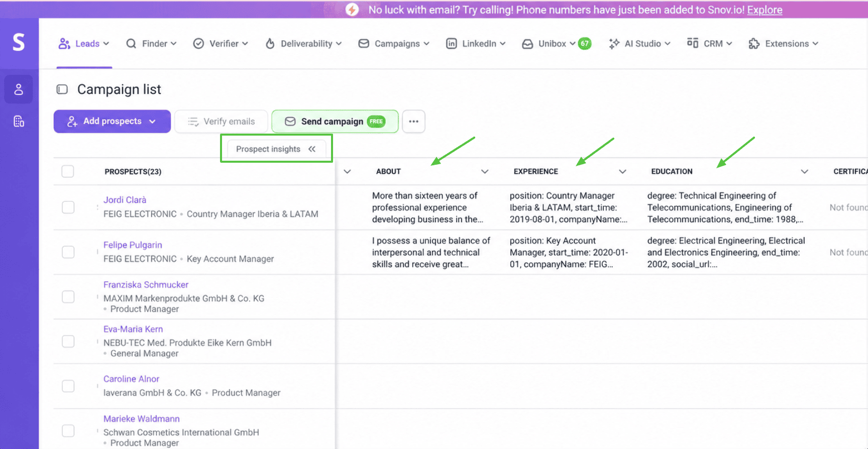This screenshot has height=449, width=868.
Task: Check the box for Jordi Clarà
Action: point(68,207)
